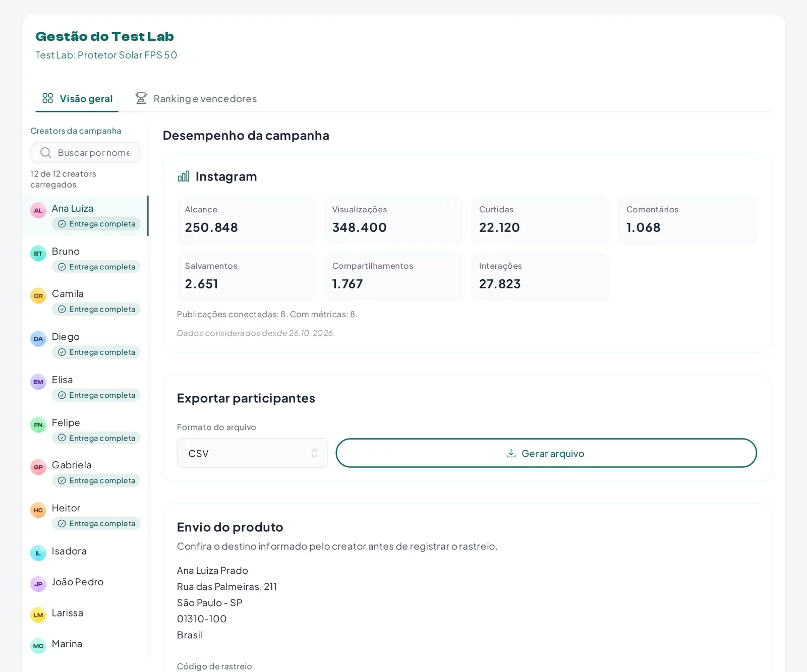Click the JP avatar for João Pedro

pos(38,584)
